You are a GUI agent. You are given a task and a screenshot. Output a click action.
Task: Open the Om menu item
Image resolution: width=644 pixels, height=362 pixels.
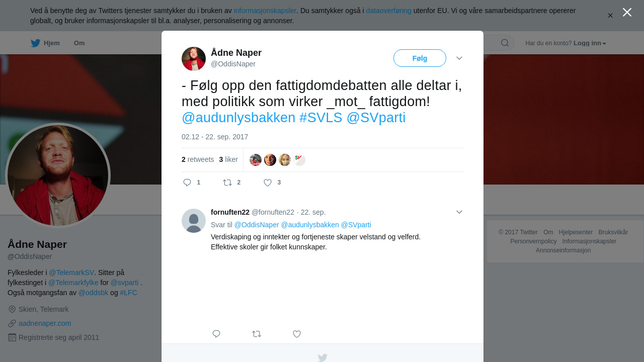click(79, 43)
